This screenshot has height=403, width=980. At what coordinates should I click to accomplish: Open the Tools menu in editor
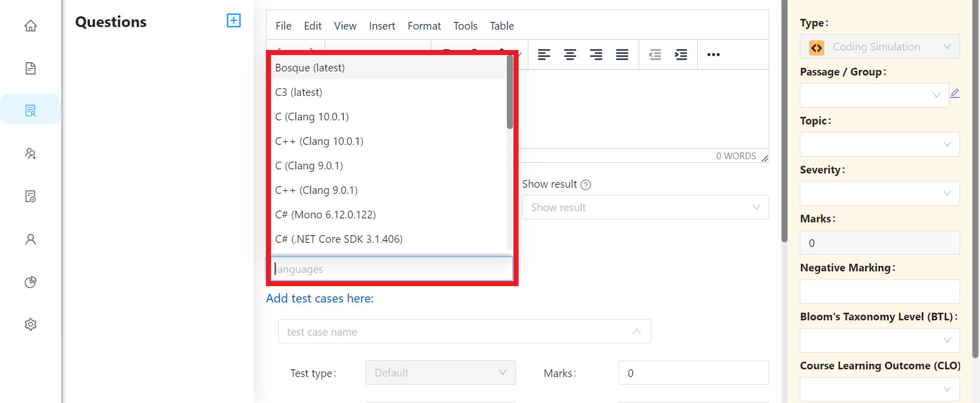click(x=465, y=26)
